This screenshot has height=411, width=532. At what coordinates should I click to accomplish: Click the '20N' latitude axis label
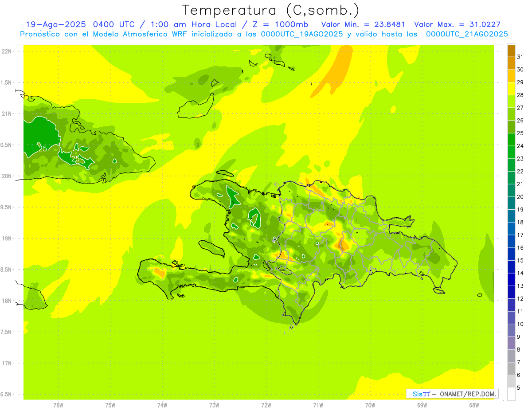pyautogui.click(x=7, y=176)
